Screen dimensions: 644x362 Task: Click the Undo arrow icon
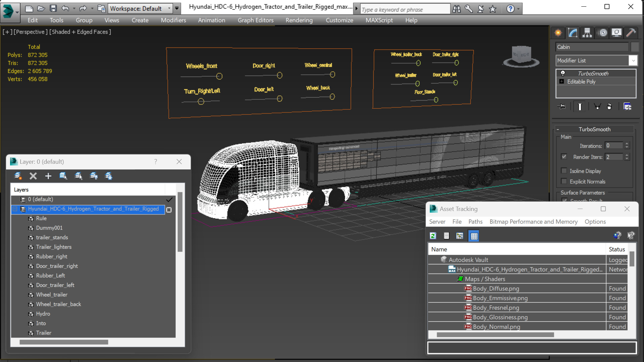[x=65, y=8]
